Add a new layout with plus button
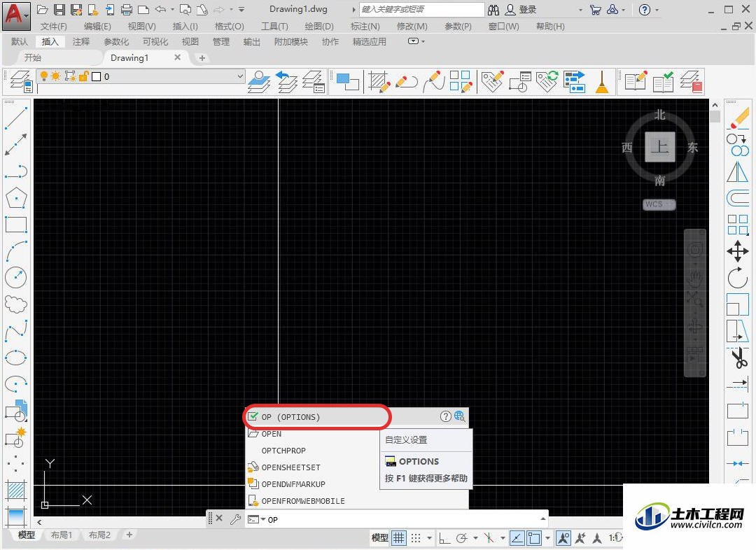This screenshot has height=550, width=756. click(x=129, y=535)
